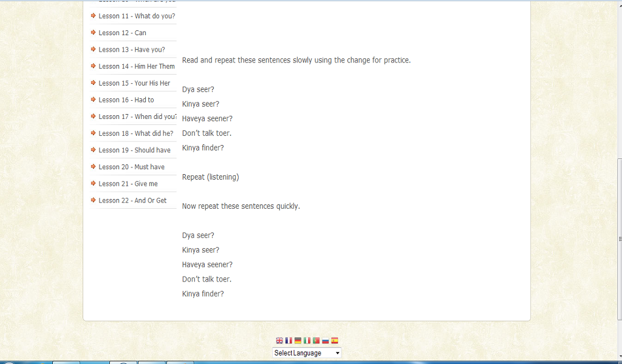Open Lesson 11 - What do you?

coord(137,16)
